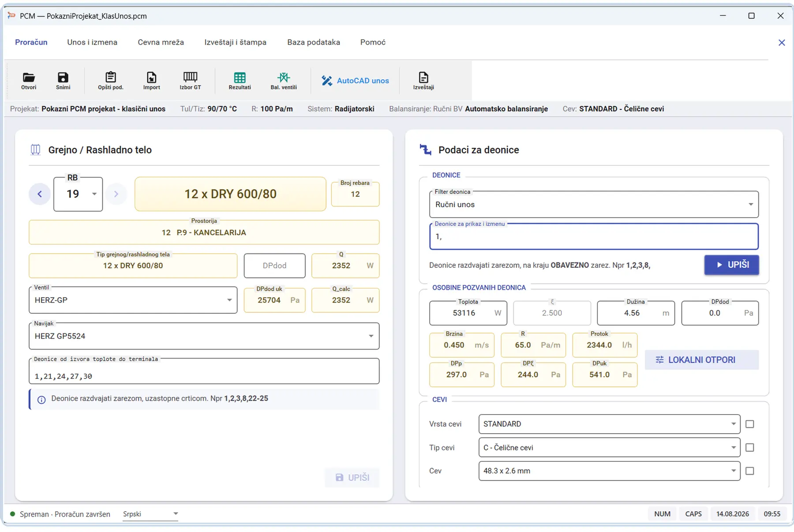
Task: Open the Baza podataka tab
Action: [314, 42]
